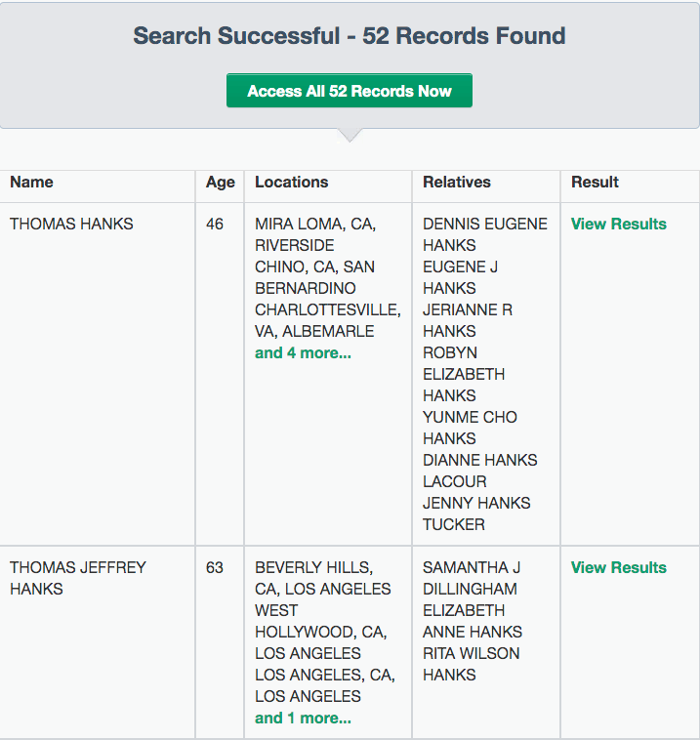Open View Results for Thomas Jeffrey Hanks
700x740 pixels.
[x=618, y=567]
